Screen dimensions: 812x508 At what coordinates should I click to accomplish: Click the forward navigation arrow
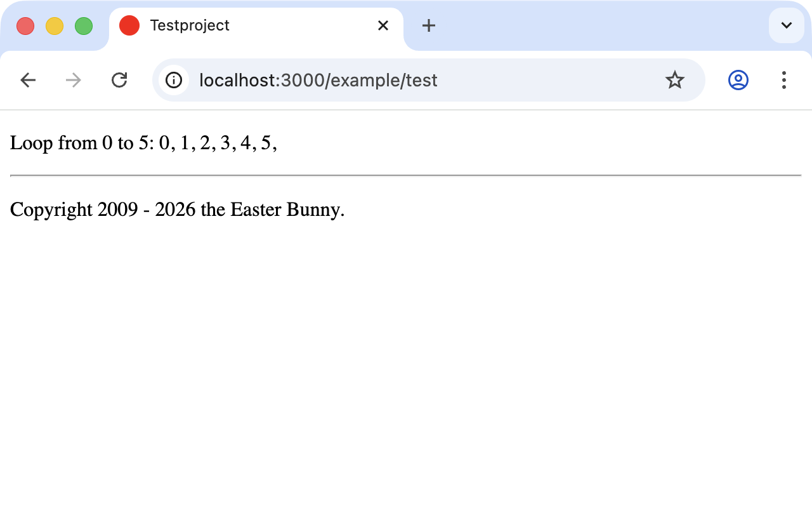73,80
